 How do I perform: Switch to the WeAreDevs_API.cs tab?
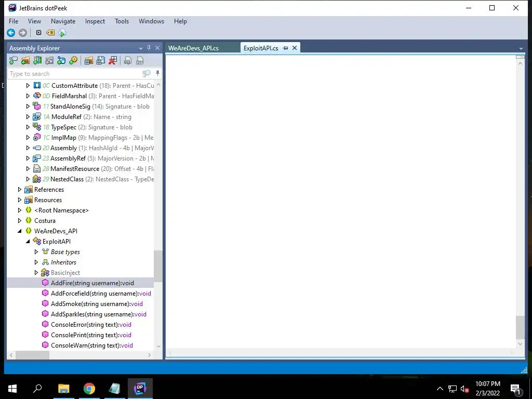202,48
